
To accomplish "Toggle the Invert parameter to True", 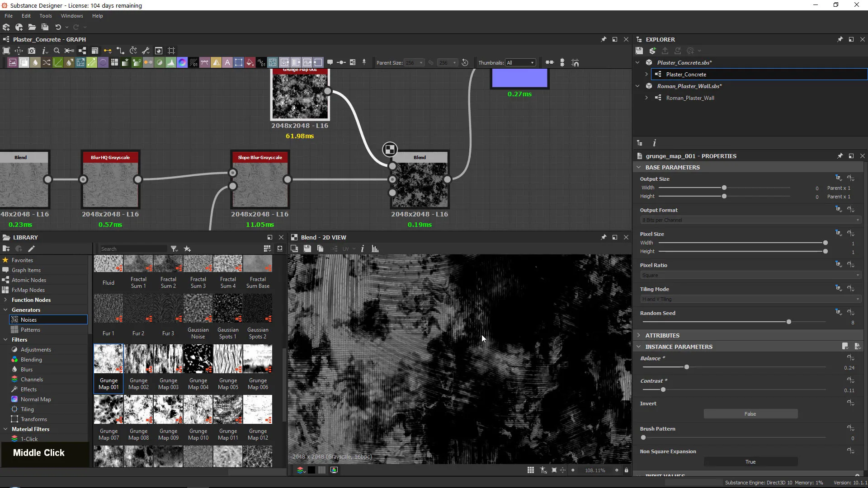I will click(x=750, y=413).
